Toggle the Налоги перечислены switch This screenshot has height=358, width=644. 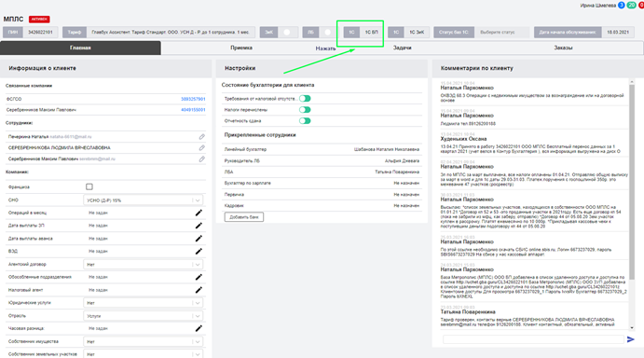point(305,110)
